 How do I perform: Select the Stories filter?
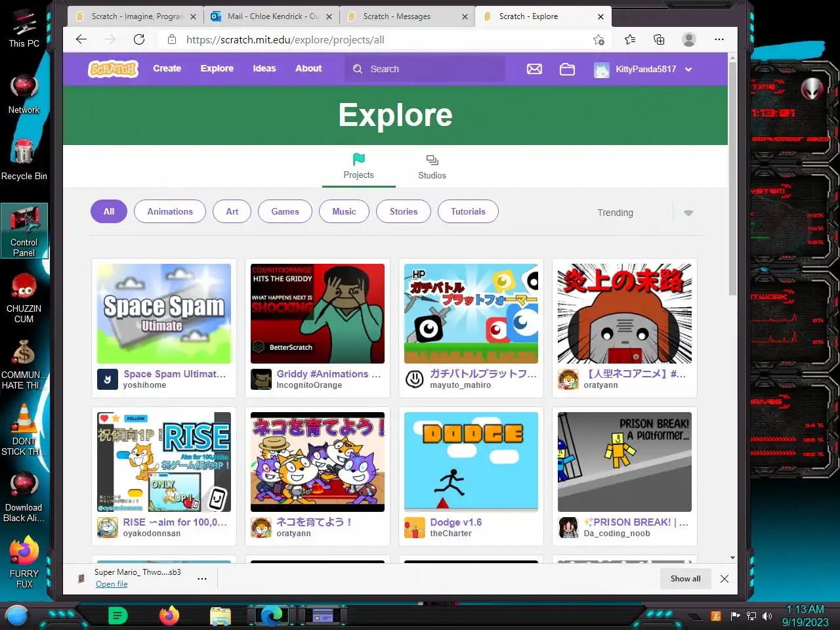point(404,211)
